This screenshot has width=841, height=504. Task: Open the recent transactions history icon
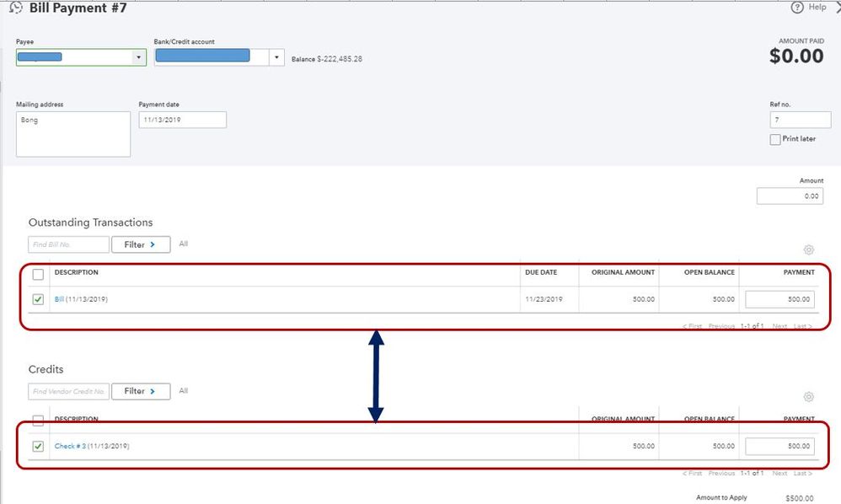click(x=16, y=8)
